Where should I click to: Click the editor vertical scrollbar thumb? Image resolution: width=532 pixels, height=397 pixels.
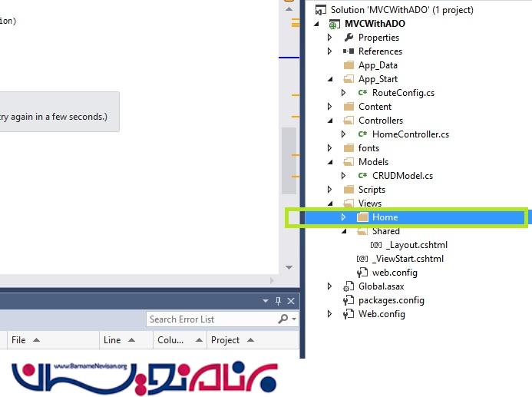point(289,160)
